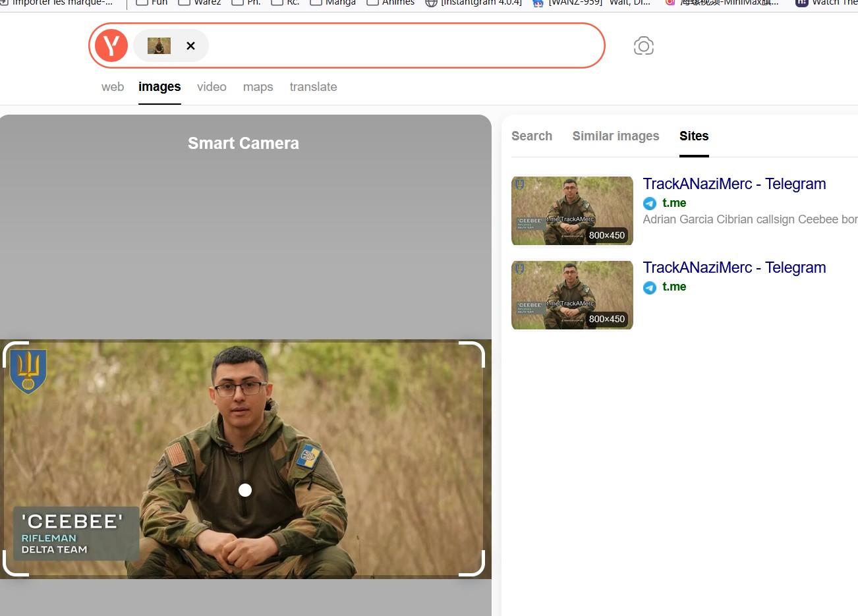Click the top-right crop corner handle
Viewport: 858px width, 616px height.
(x=472, y=354)
